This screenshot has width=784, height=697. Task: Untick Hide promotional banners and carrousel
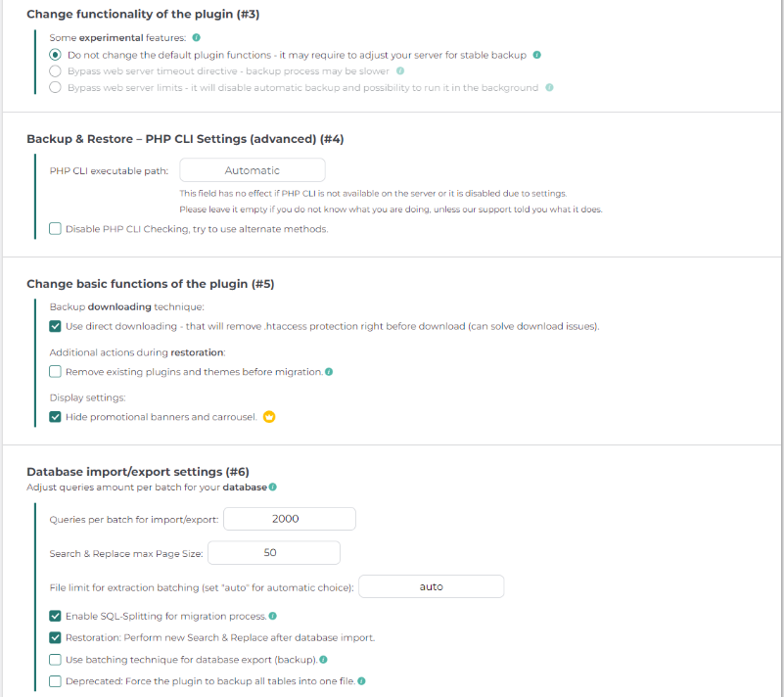pos(56,417)
